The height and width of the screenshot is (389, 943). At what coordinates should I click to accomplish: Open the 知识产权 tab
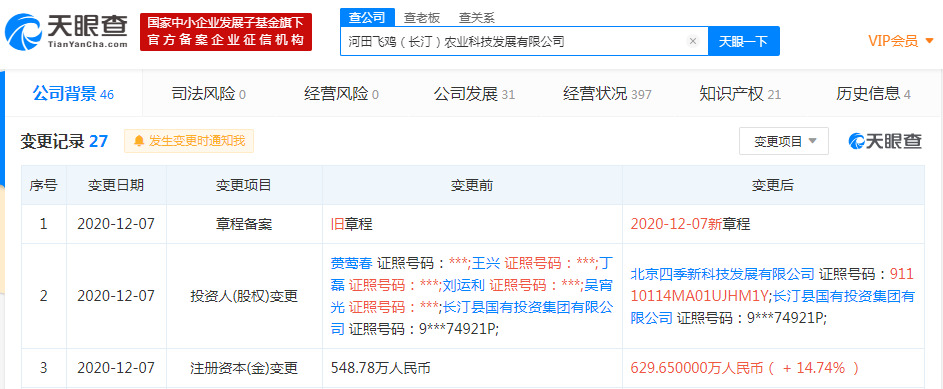click(x=740, y=94)
